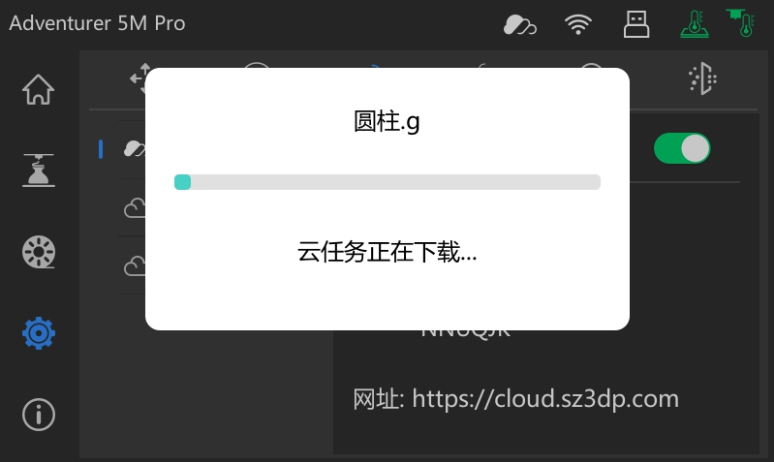The width and height of the screenshot is (774, 462).
Task: Select the move axes tab icon
Action: click(138, 78)
